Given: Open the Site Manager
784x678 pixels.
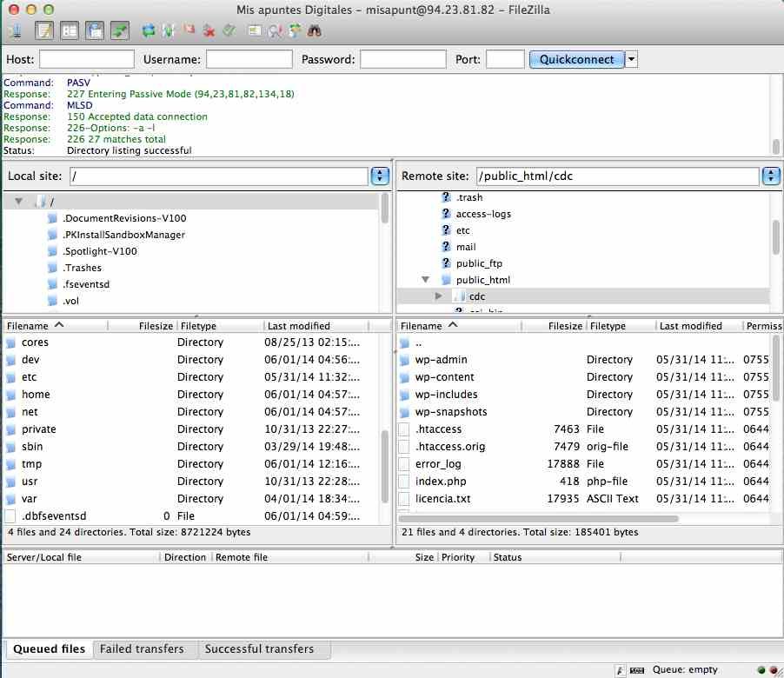Looking at the screenshot, I should pos(15,31).
